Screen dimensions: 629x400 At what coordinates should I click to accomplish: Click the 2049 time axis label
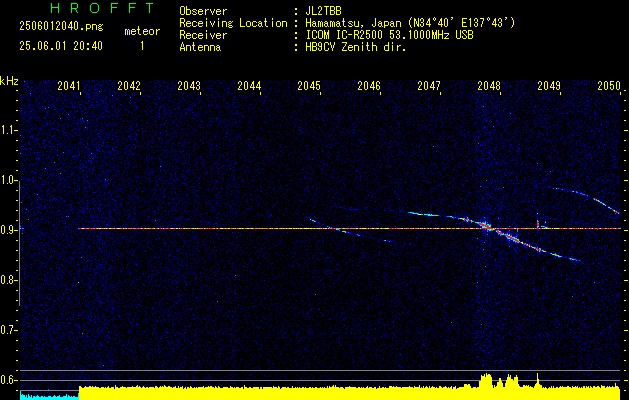549,86
